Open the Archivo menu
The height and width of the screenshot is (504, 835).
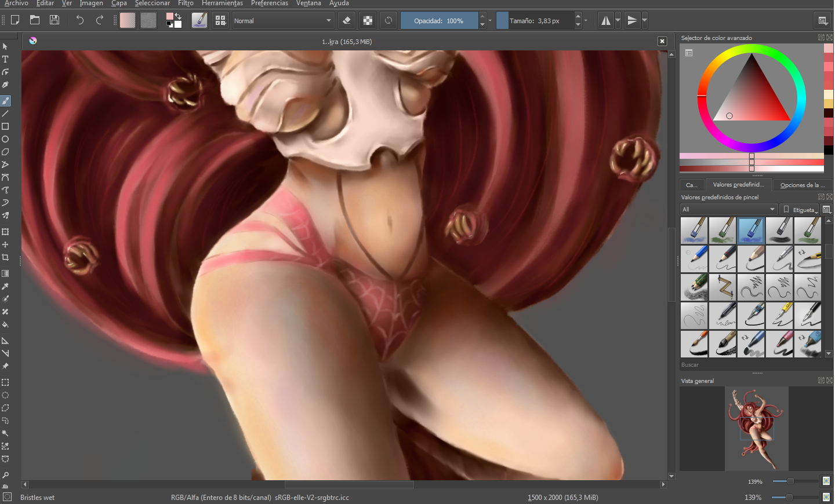point(16,3)
